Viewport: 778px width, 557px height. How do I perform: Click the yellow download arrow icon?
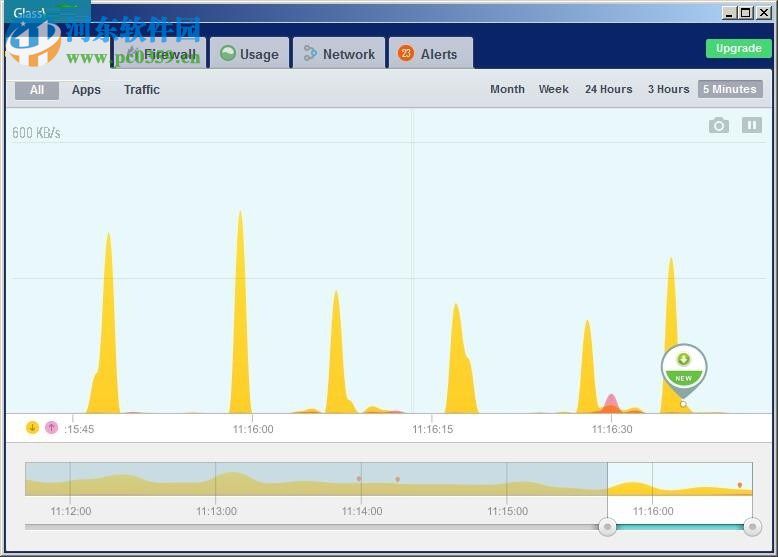[32, 428]
